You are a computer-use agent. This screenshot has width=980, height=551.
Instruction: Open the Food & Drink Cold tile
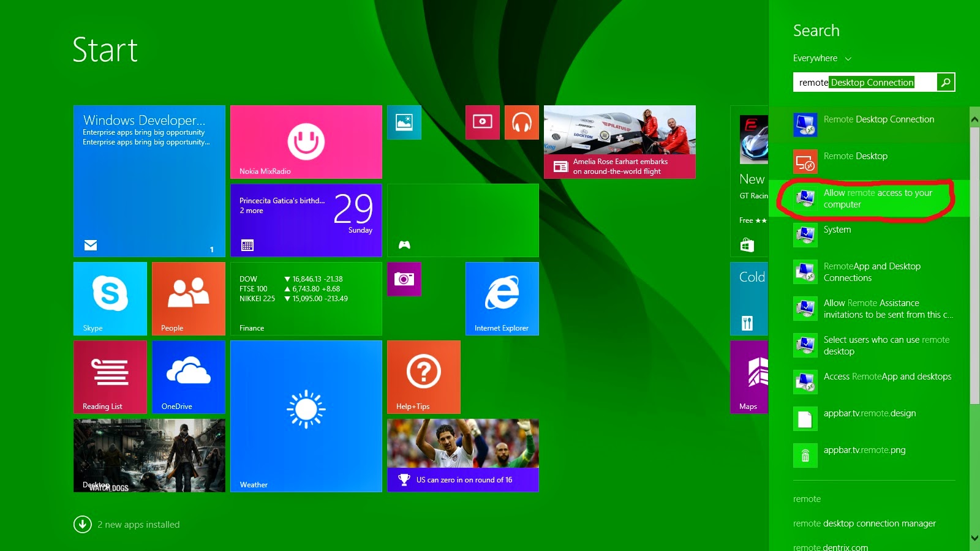pyautogui.click(x=749, y=299)
